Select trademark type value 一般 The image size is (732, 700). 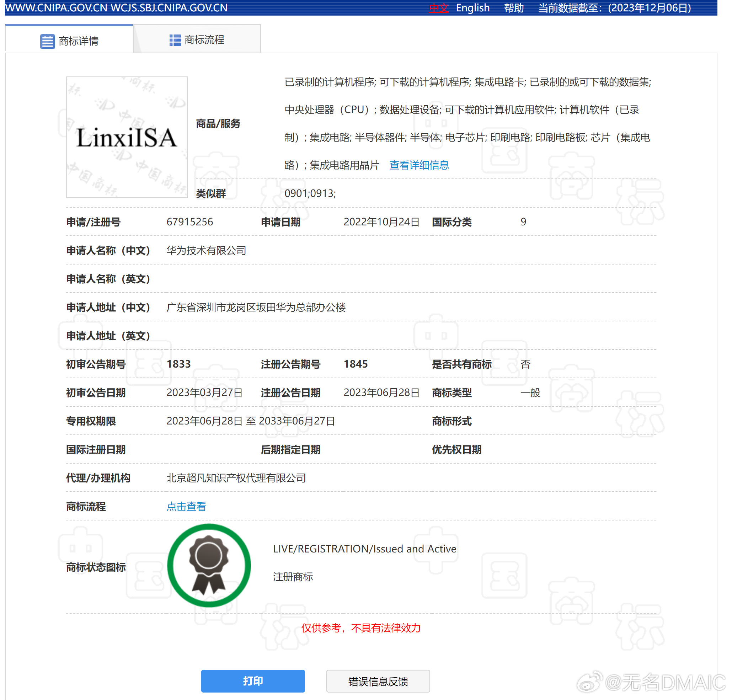530,392
